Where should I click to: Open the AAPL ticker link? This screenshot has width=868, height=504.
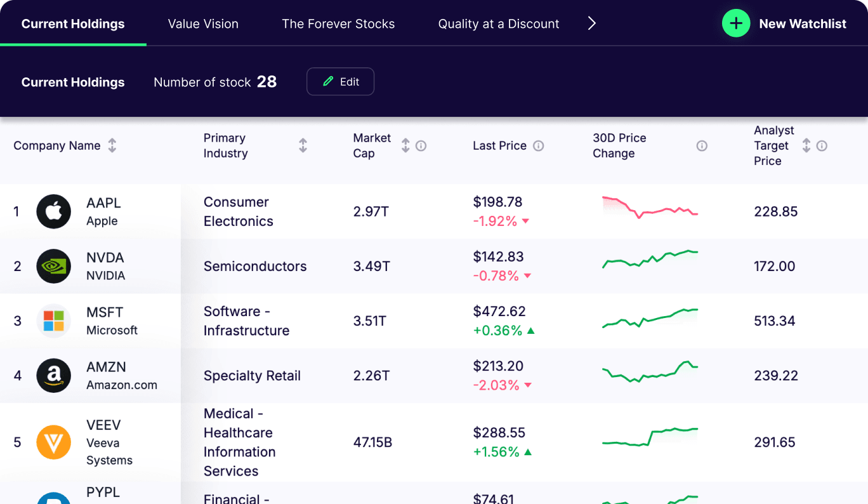pyautogui.click(x=103, y=203)
